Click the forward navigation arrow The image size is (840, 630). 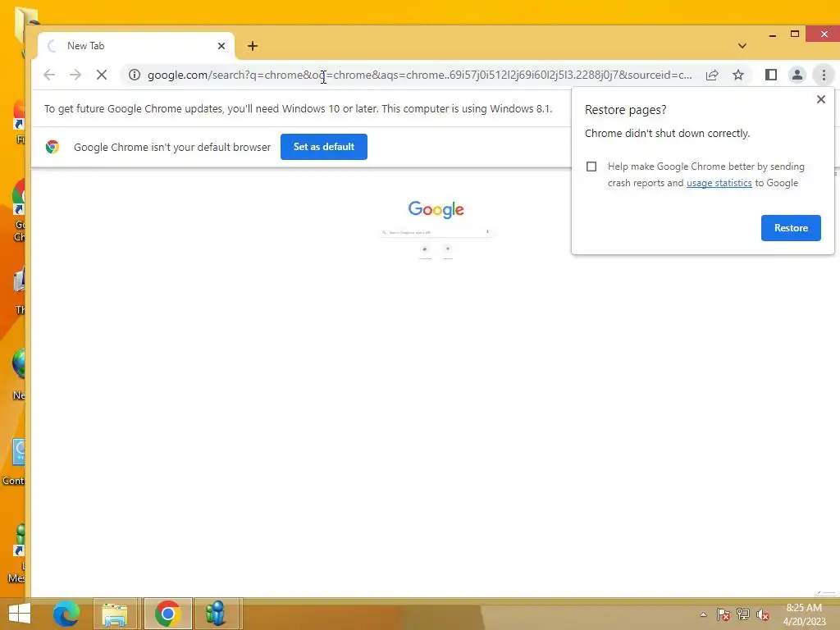(x=75, y=75)
